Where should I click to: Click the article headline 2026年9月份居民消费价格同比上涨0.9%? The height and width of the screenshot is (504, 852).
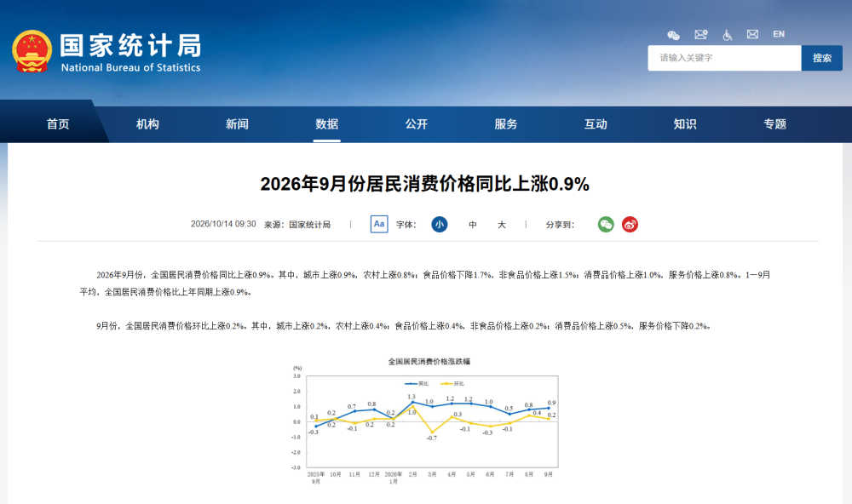pyautogui.click(x=425, y=184)
